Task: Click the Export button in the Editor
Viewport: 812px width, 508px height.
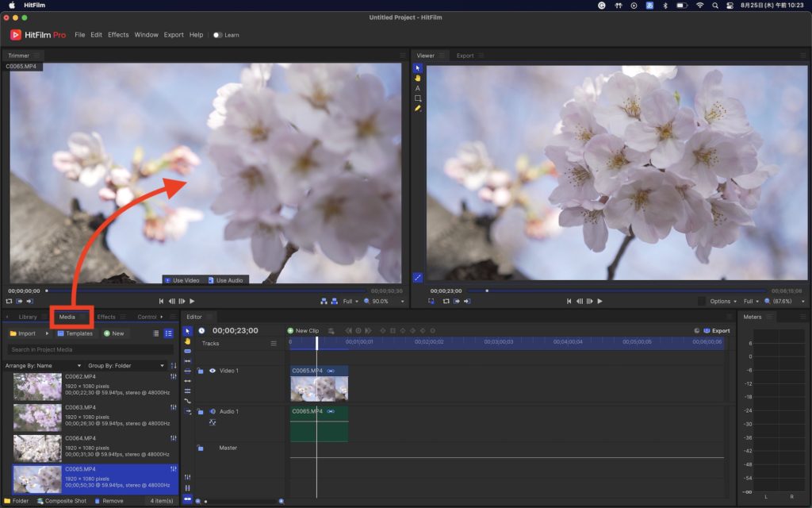Action: 716,331
